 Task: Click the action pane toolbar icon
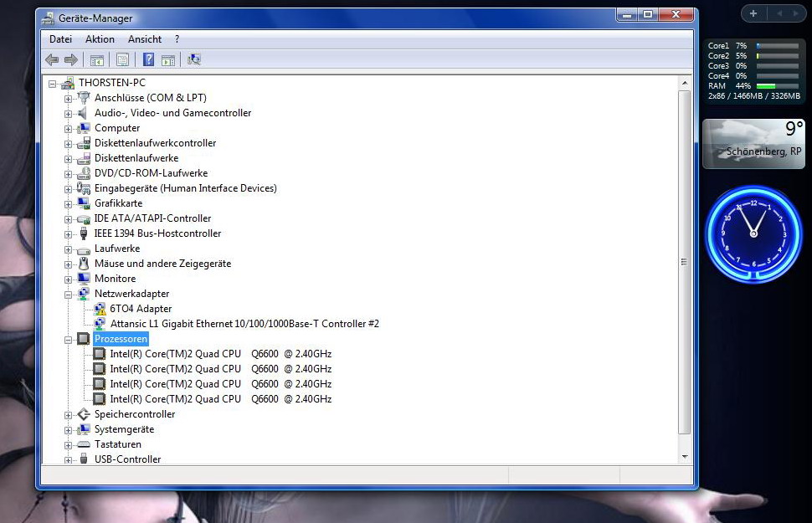coord(168,60)
